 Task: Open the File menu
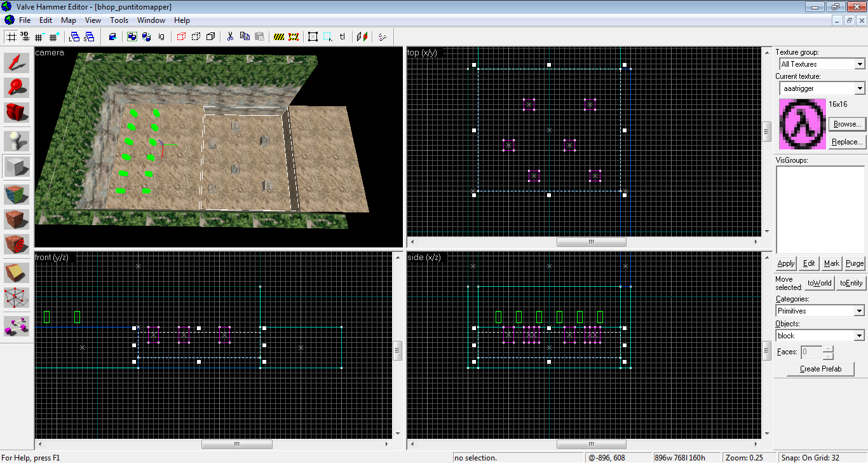coord(25,20)
